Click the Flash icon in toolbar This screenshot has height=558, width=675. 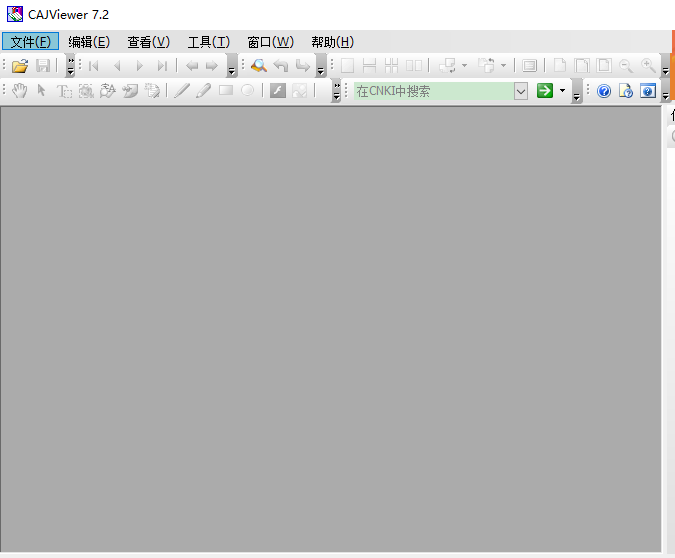point(278,90)
